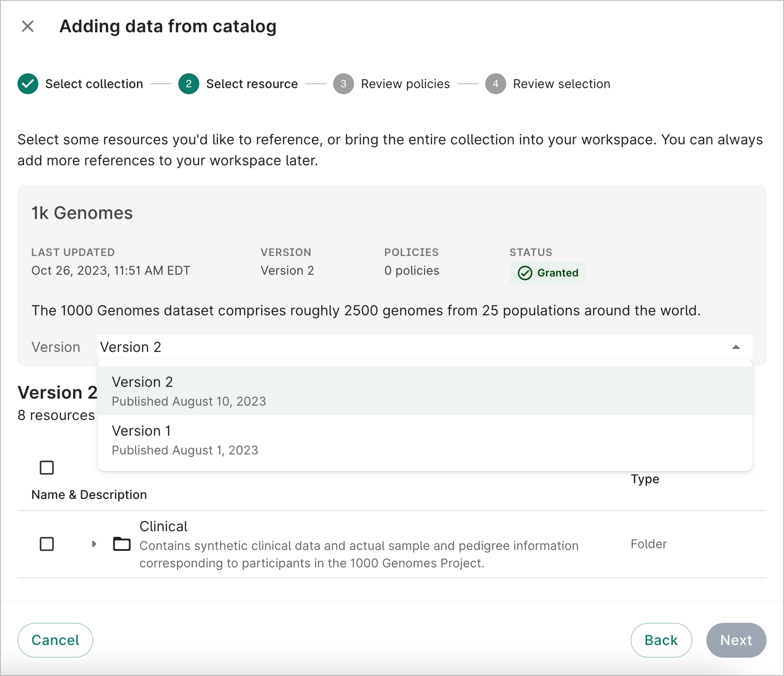
Task: Collapse the Version dropdown using its arrow
Action: click(736, 347)
